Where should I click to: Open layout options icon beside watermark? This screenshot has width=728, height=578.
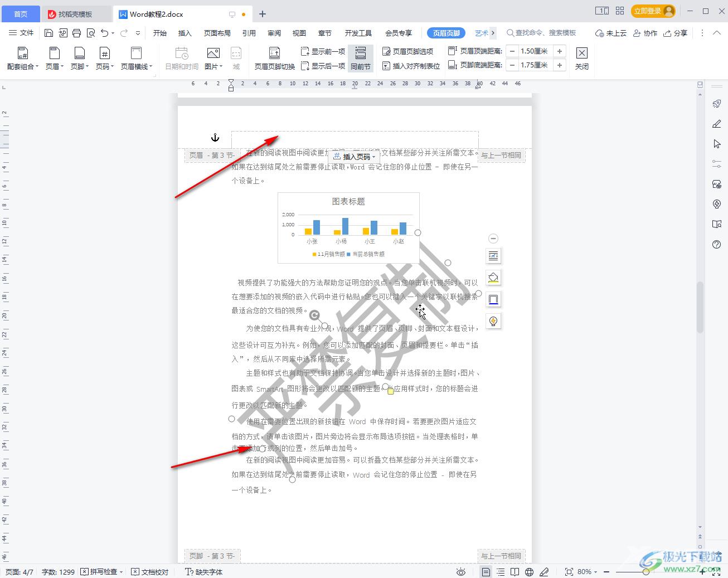493,256
